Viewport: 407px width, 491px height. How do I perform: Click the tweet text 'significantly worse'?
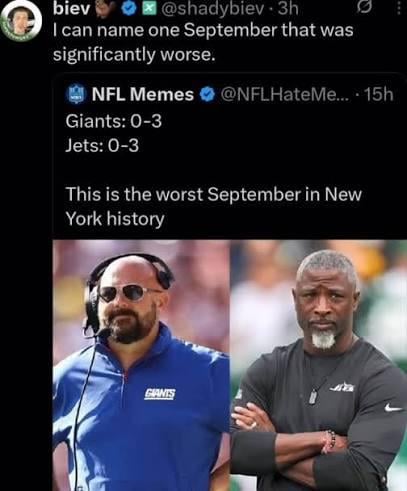(x=134, y=55)
